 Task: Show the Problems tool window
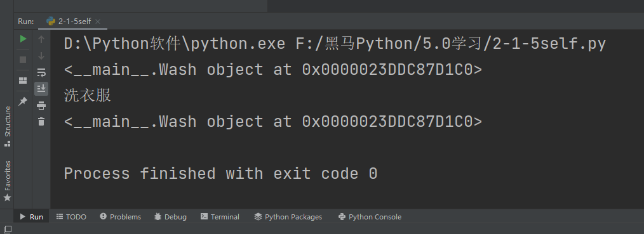pos(120,217)
